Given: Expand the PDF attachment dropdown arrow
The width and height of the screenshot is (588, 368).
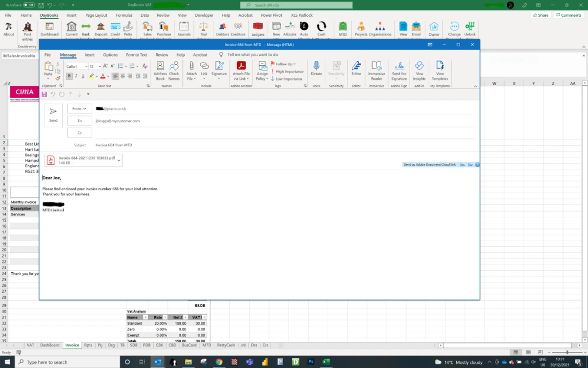Looking at the screenshot, I should 119,160.
